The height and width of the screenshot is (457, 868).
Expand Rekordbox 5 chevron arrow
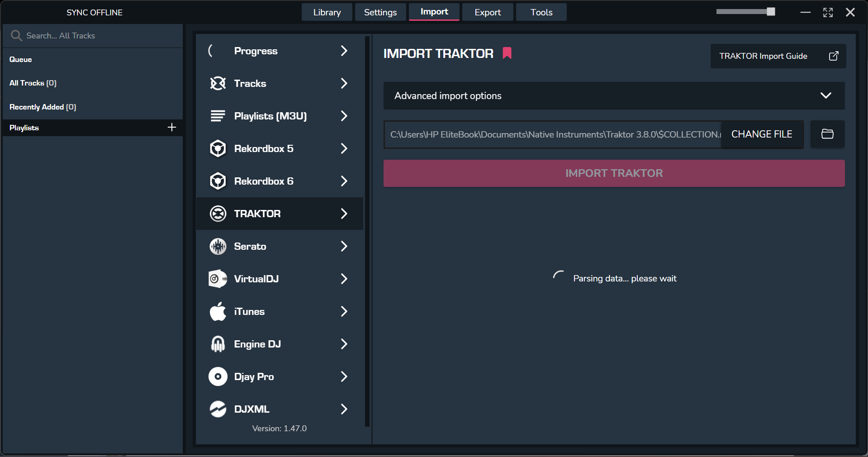coord(344,148)
